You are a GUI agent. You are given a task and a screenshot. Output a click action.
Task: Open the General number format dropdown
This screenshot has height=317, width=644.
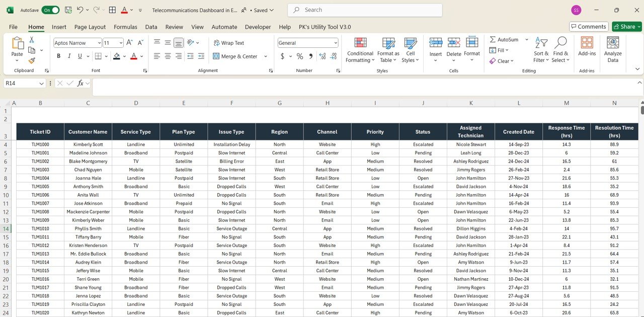[335, 43]
